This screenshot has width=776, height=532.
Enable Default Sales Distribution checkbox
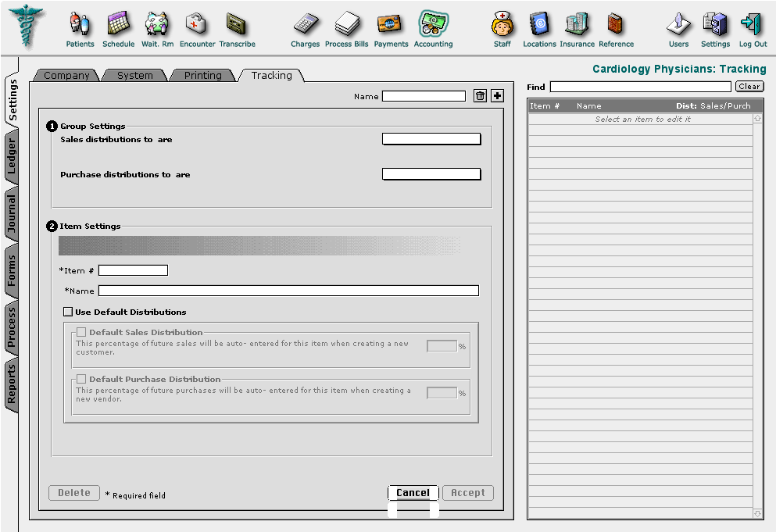coord(81,332)
